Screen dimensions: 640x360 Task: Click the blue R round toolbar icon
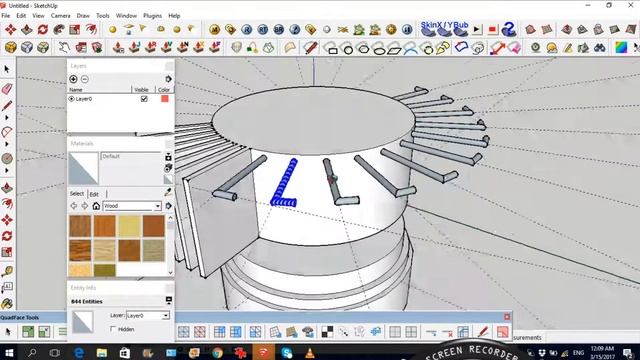[247, 29]
